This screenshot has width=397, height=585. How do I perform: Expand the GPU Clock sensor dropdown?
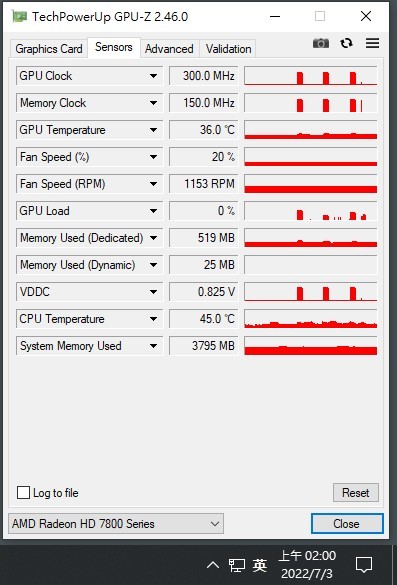click(x=153, y=76)
